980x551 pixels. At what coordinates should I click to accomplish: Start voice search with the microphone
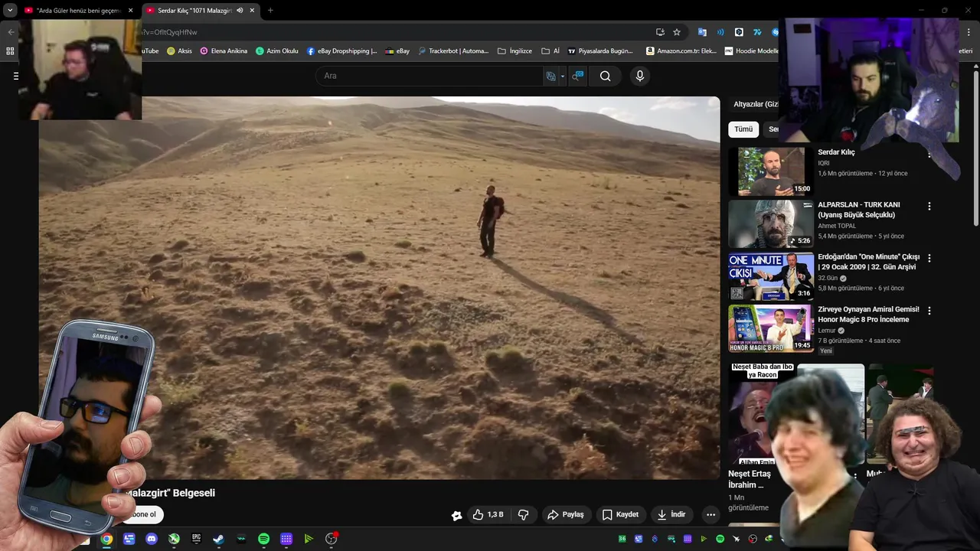click(x=640, y=76)
